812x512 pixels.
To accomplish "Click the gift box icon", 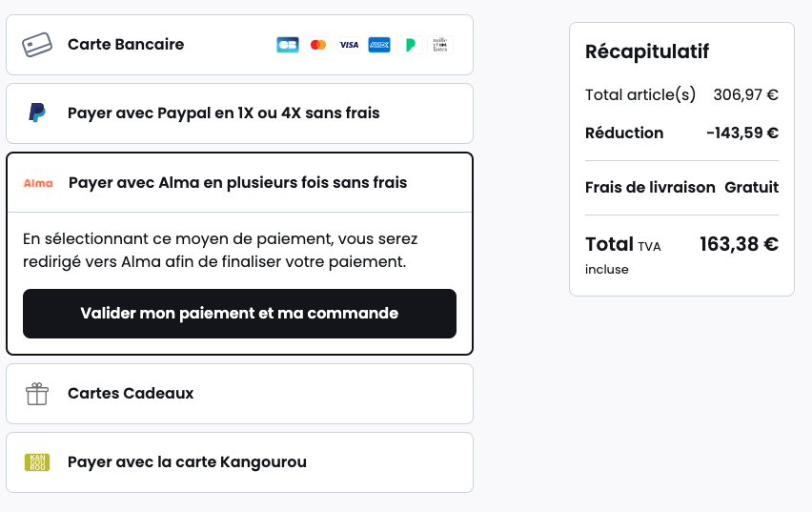I will point(37,394).
